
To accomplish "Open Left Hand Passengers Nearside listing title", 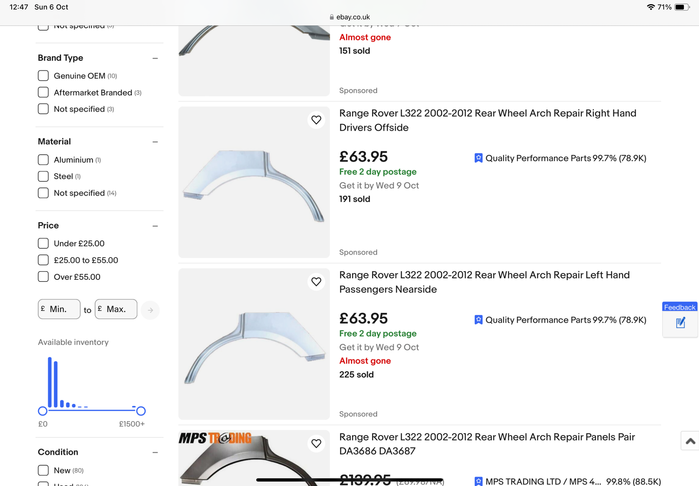I will coord(485,282).
